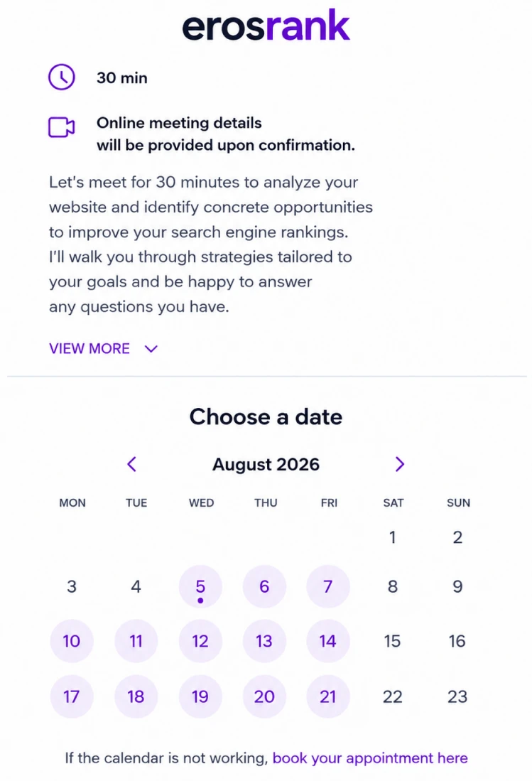Click the erosrank logo
532x781 pixels.
tap(266, 26)
